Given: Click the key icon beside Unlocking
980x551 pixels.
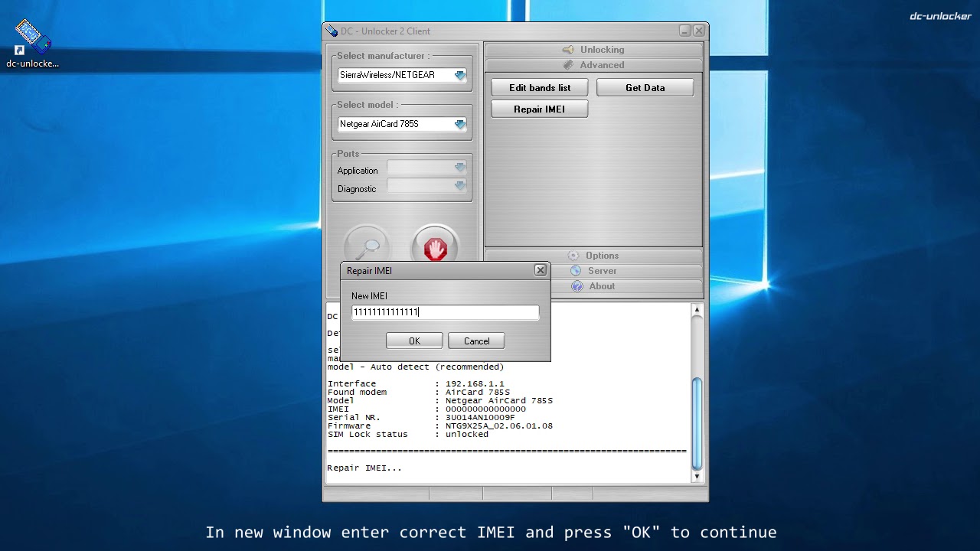Looking at the screenshot, I should [x=568, y=50].
